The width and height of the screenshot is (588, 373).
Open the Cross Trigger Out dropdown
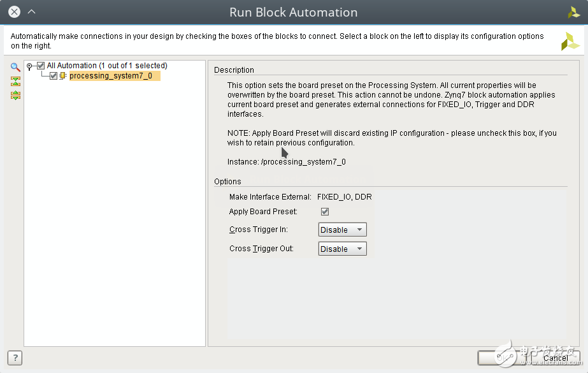click(x=342, y=249)
